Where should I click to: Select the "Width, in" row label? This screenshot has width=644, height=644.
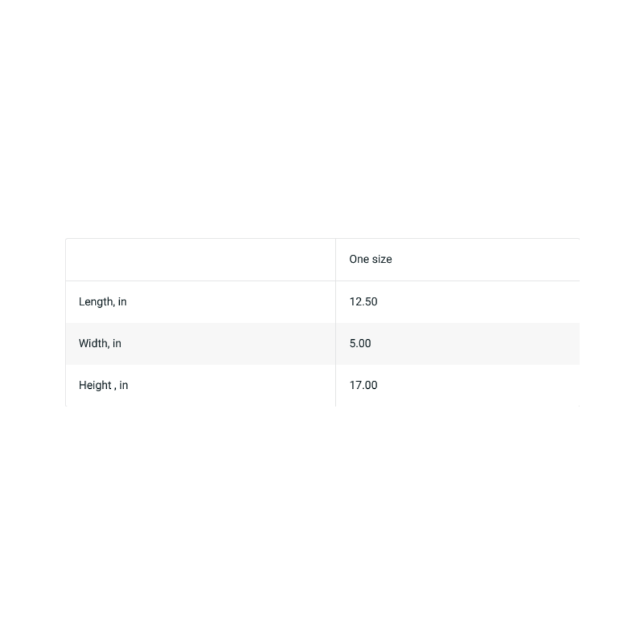click(100, 343)
